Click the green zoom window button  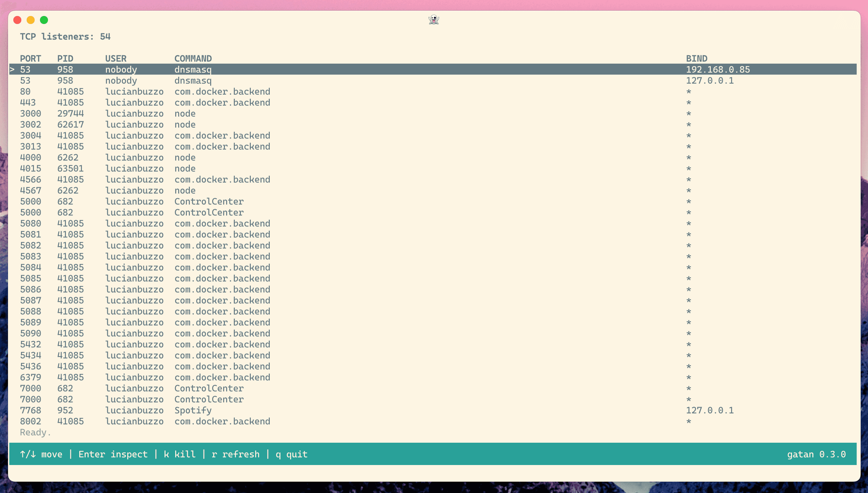(x=44, y=20)
